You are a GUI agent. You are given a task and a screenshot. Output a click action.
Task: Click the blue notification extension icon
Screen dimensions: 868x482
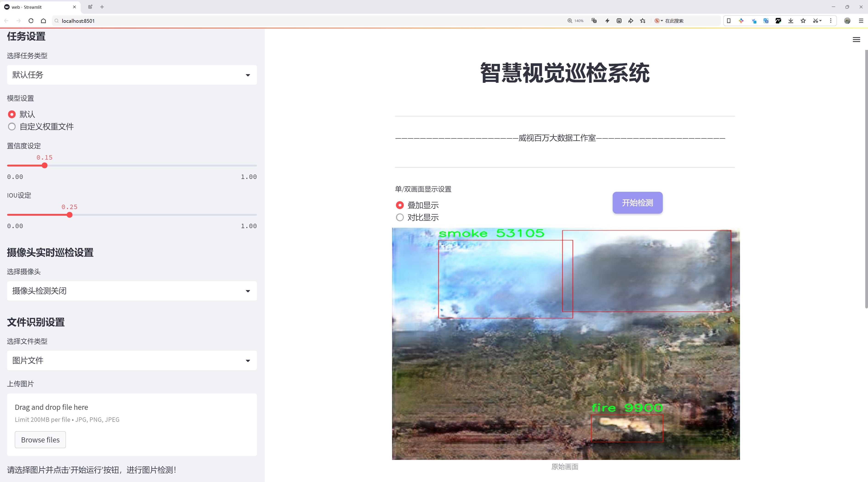[x=754, y=21]
